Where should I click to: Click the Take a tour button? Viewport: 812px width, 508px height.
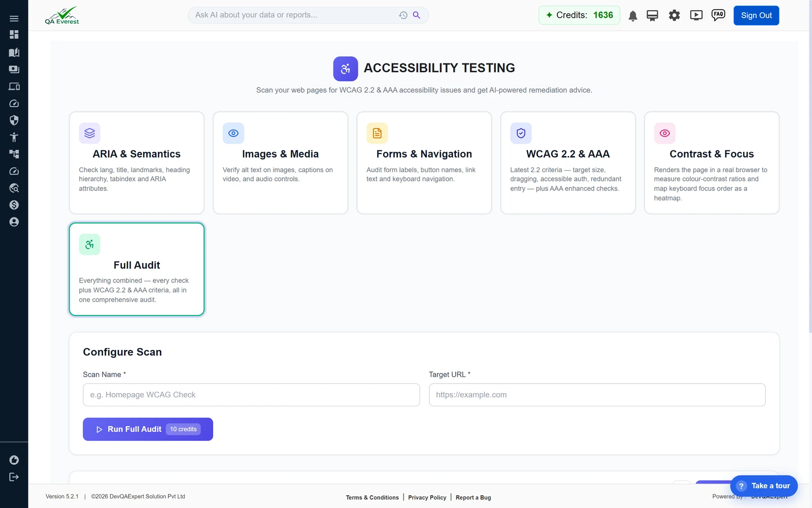pos(764,486)
